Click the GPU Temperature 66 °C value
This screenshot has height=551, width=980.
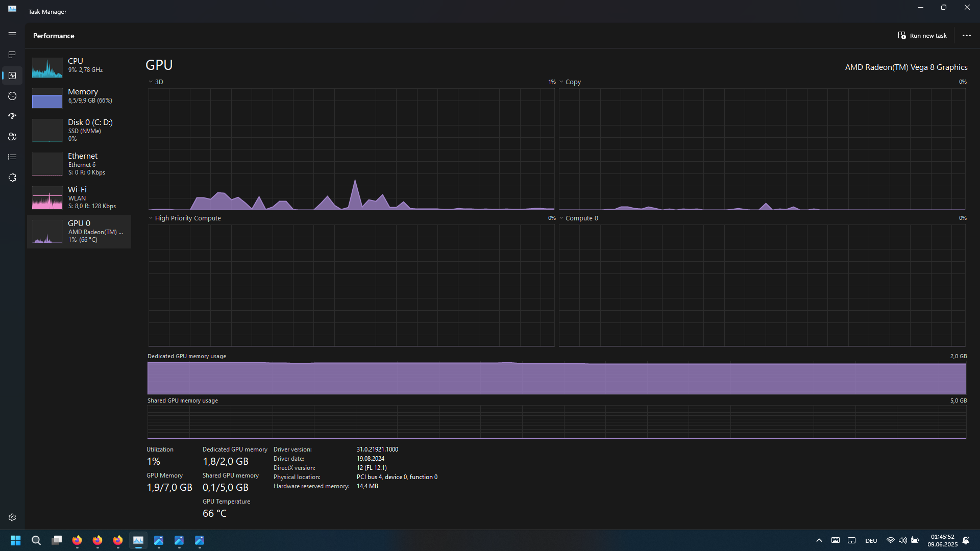pos(214,513)
